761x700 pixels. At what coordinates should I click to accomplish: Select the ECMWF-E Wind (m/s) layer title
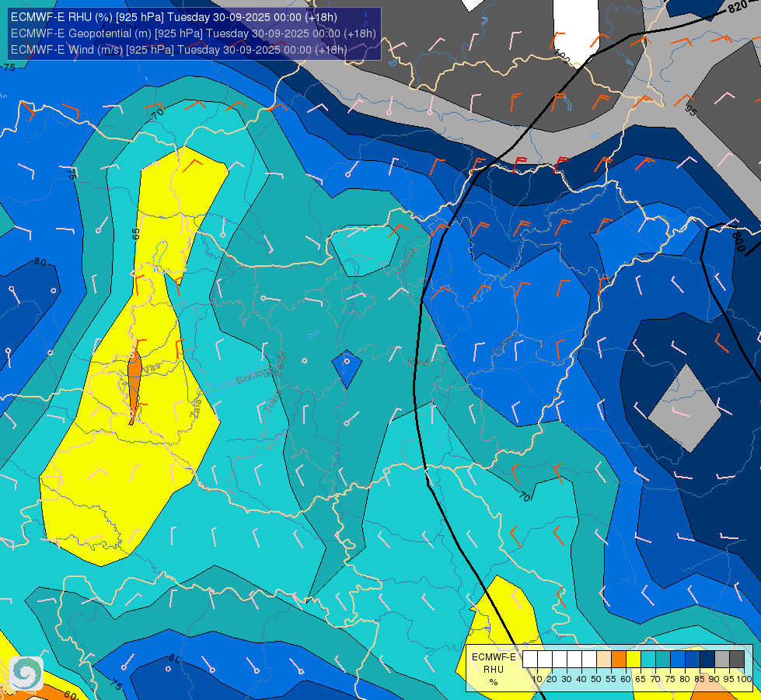[x=179, y=50]
